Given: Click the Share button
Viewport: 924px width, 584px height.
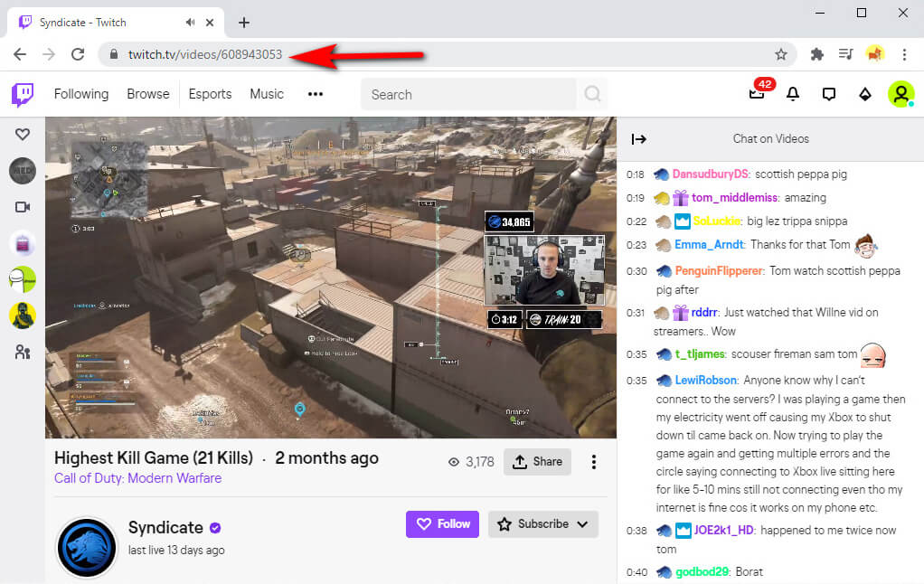Looking at the screenshot, I should point(537,461).
